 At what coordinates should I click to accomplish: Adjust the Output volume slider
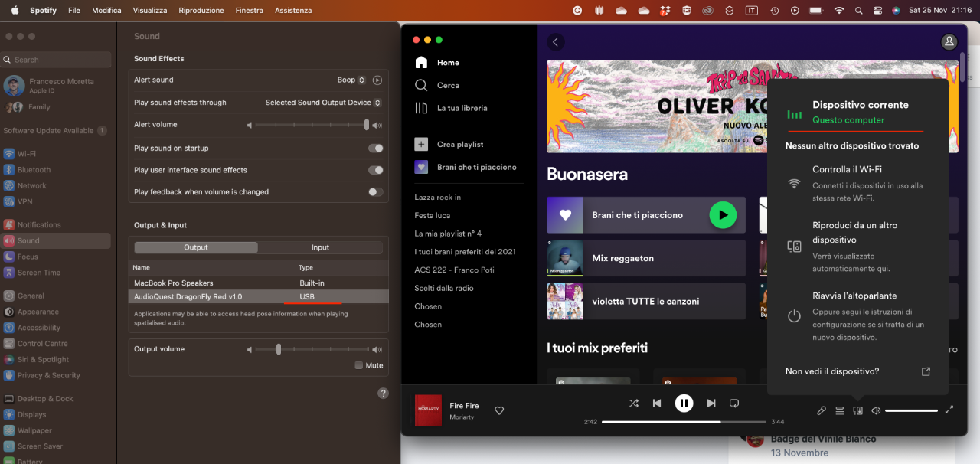point(311,349)
